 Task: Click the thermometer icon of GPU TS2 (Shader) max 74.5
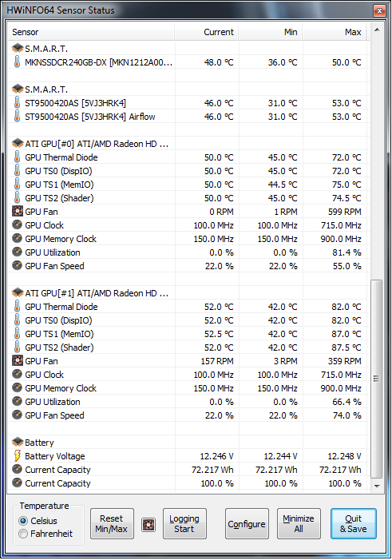click(x=17, y=197)
